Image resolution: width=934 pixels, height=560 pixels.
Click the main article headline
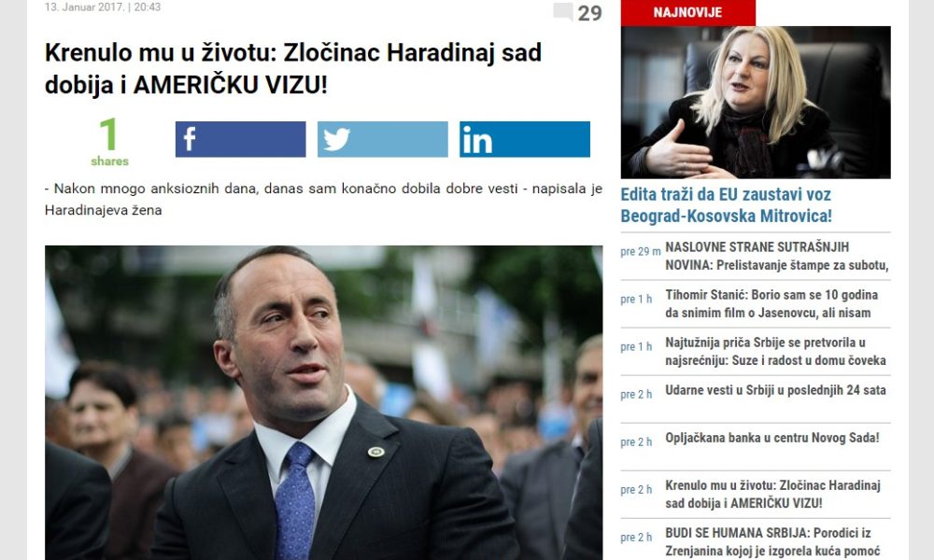coord(293,68)
